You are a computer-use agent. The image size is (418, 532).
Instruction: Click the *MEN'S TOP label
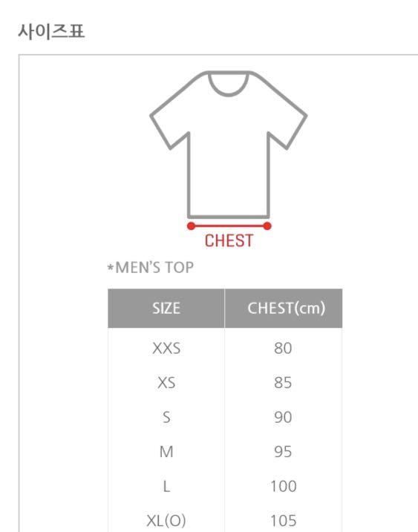point(151,267)
